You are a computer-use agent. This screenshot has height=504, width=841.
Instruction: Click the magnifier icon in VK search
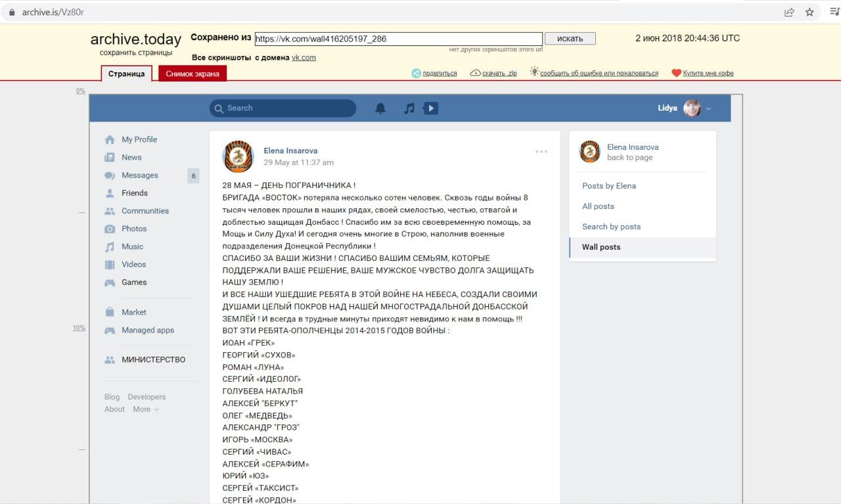[219, 108]
